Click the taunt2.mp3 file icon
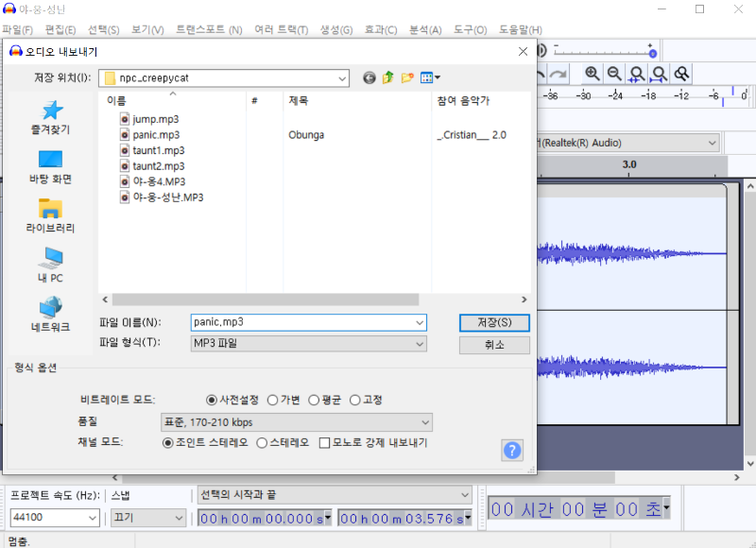This screenshot has height=548, width=756. click(125, 165)
